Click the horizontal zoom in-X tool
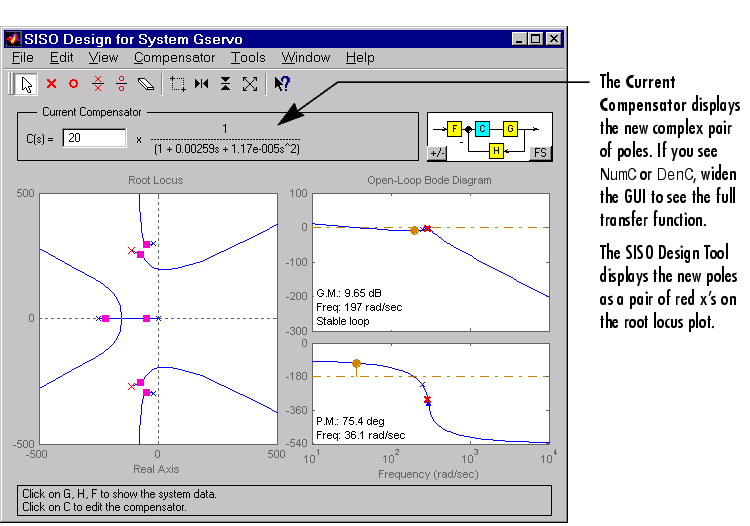750x526 pixels. (x=202, y=84)
